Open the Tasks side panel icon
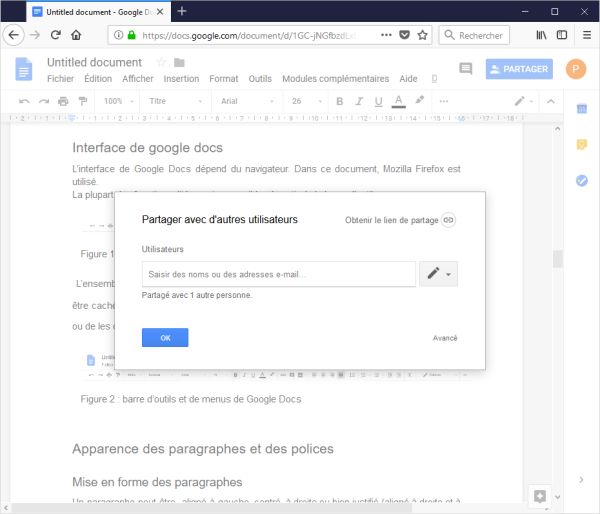 click(582, 180)
